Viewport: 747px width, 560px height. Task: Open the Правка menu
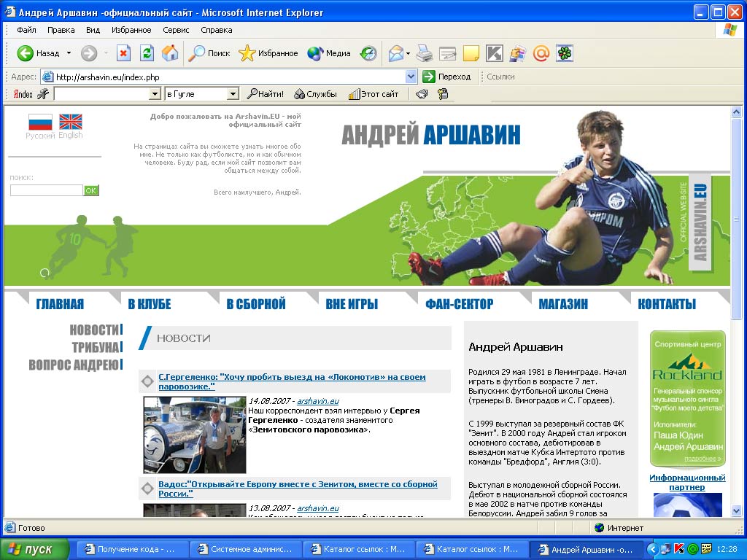pos(61,30)
